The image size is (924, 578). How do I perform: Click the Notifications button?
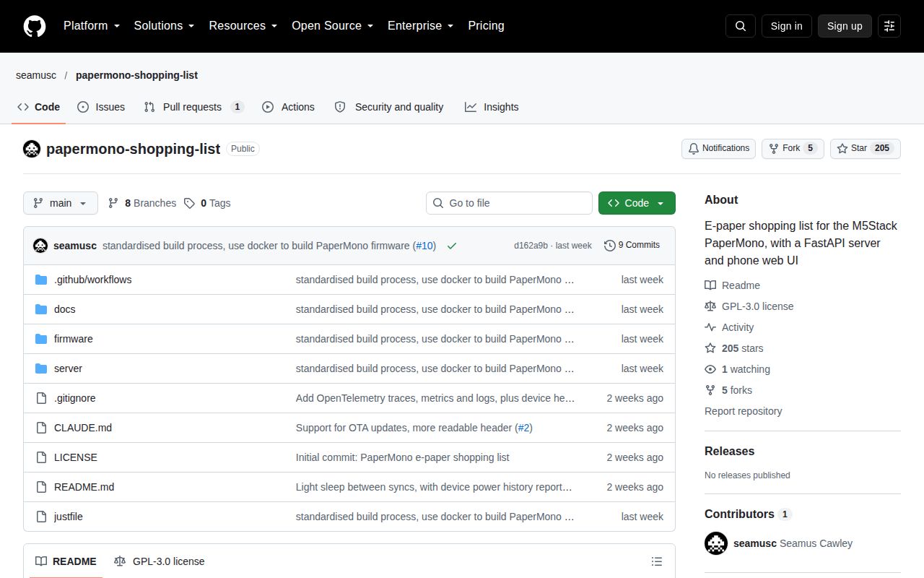coord(718,148)
